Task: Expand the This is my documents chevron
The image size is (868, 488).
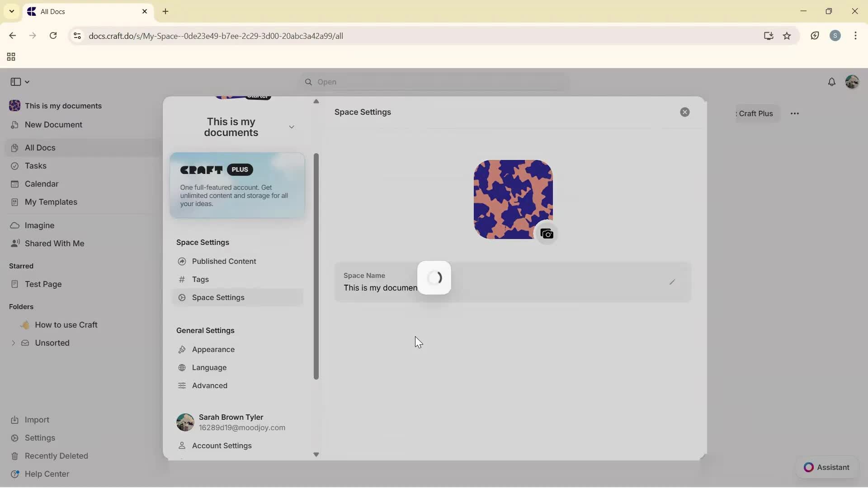Action: [292, 127]
